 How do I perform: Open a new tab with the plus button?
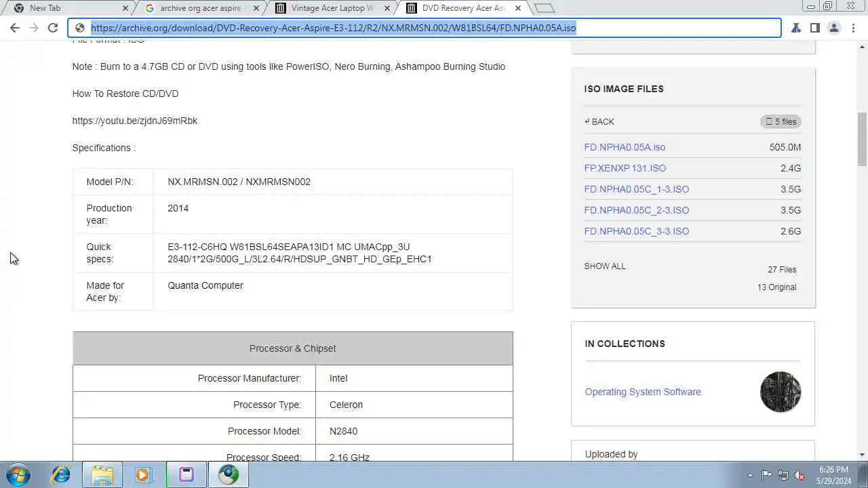coord(544,8)
